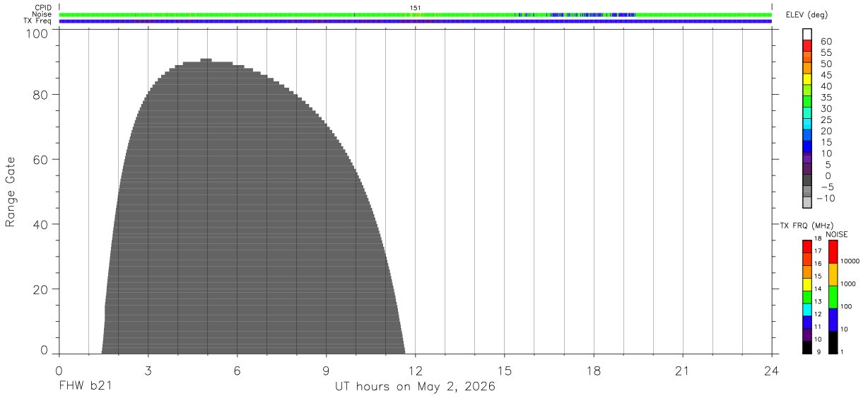The image size is (868, 401).
Task: Click the 'CPID' row label
Action: tap(43, 8)
